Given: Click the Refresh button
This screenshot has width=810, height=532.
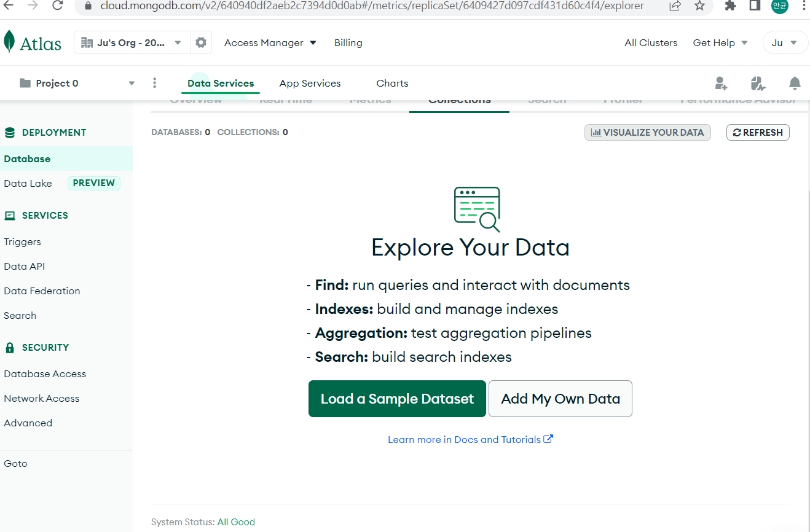Looking at the screenshot, I should pyautogui.click(x=758, y=133).
